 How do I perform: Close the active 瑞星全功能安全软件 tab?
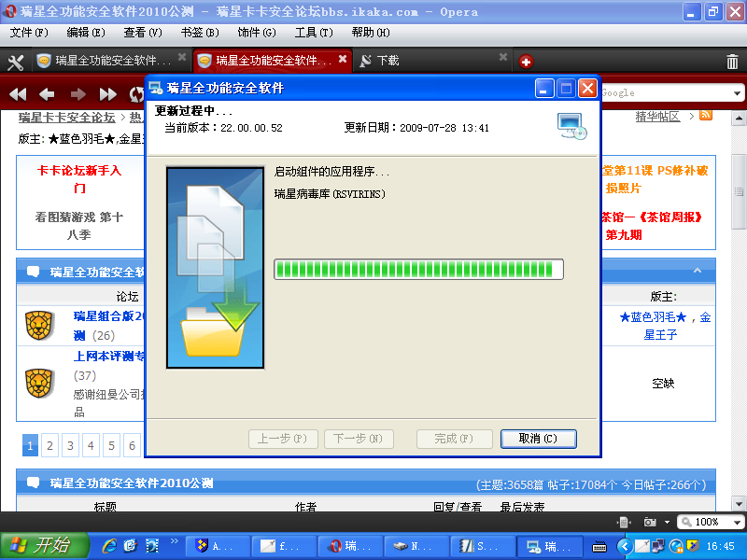pyautogui.click(x=342, y=59)
